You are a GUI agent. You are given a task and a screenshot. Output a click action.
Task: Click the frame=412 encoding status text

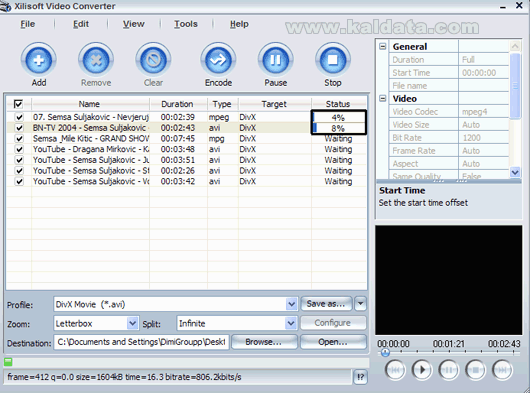pos(124,377)
